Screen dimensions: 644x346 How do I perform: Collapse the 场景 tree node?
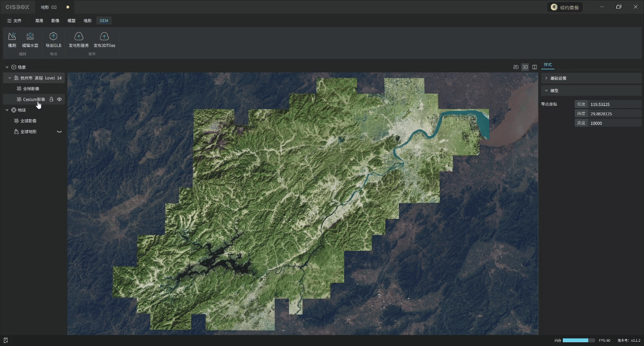point(6,68)
